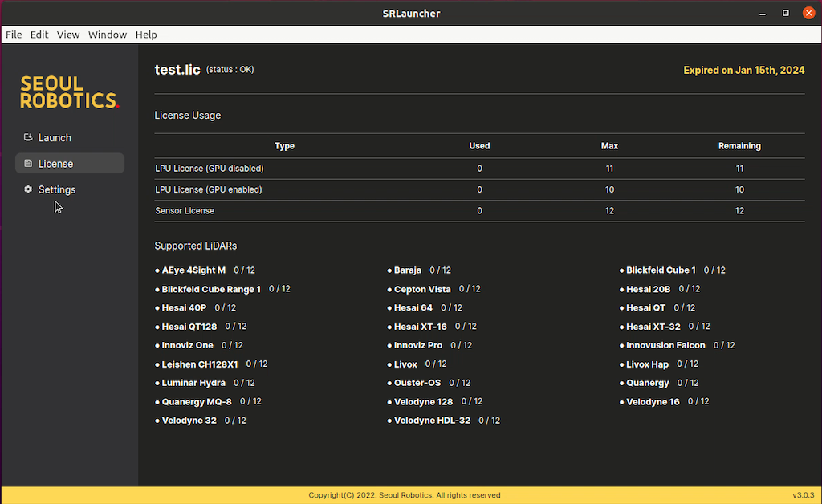822x504 pixels.
Task: Click the Hesai QT entry
Action: [x=657, y=308]
